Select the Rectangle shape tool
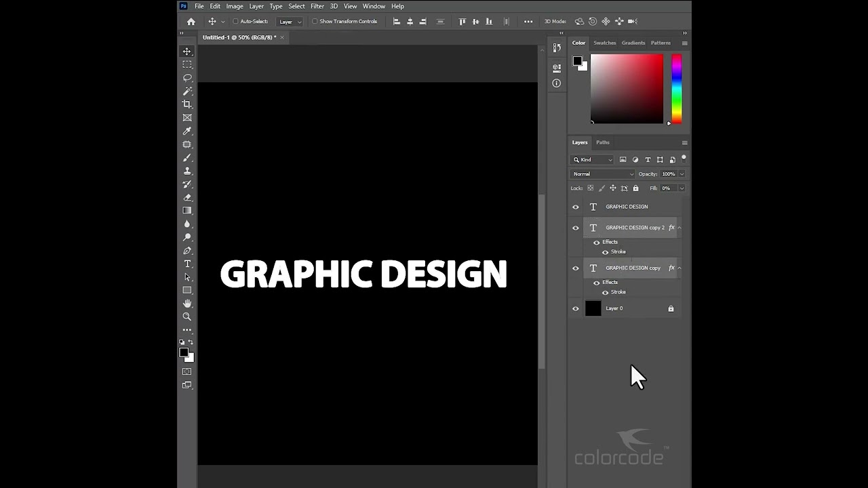868x488 pixels. [x=187, y=290]
